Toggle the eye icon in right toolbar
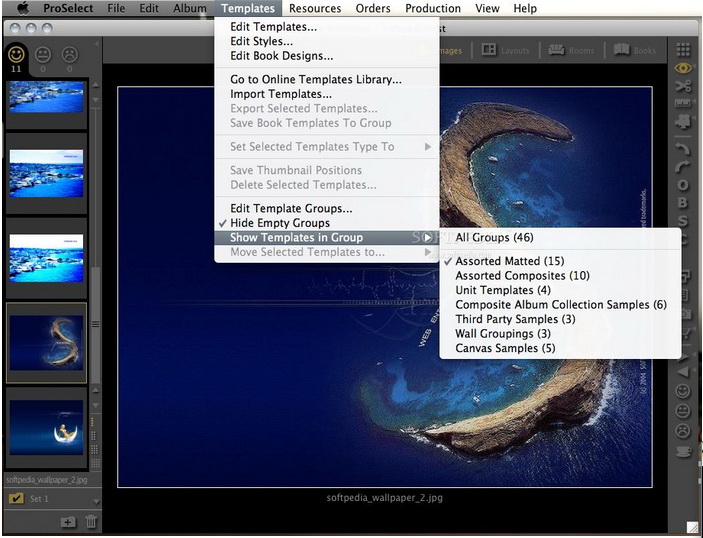Image resolution: width=703 pixels, height=538 pixels. (x=683, y=68)
